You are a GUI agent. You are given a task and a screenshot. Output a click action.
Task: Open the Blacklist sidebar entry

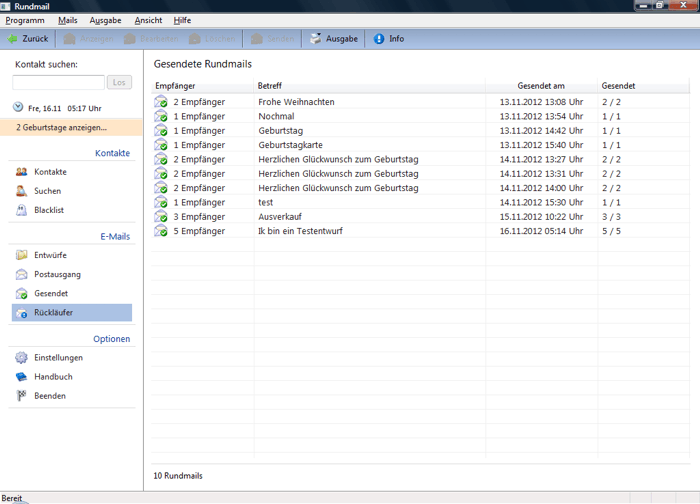point(49,210)
